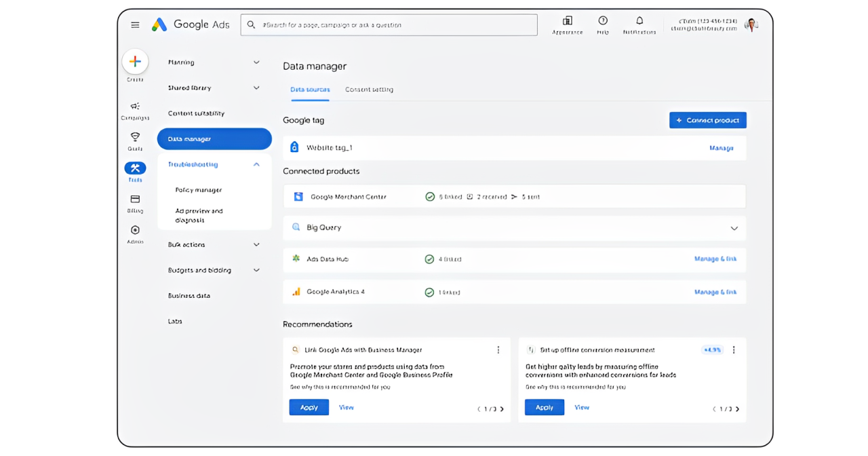Select Policy manager menu item

click(x=199, y=190)
